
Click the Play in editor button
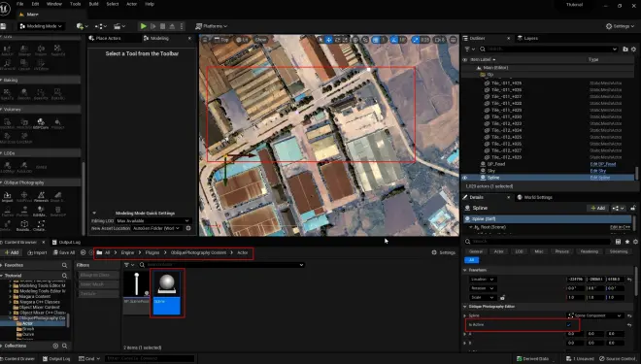tap(143, 26)
